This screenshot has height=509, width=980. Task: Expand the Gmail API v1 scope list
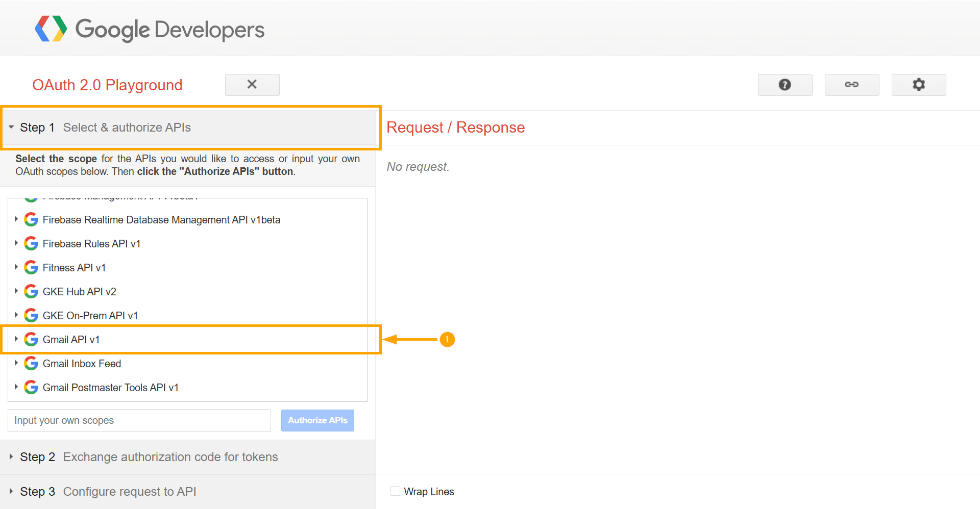16,339
